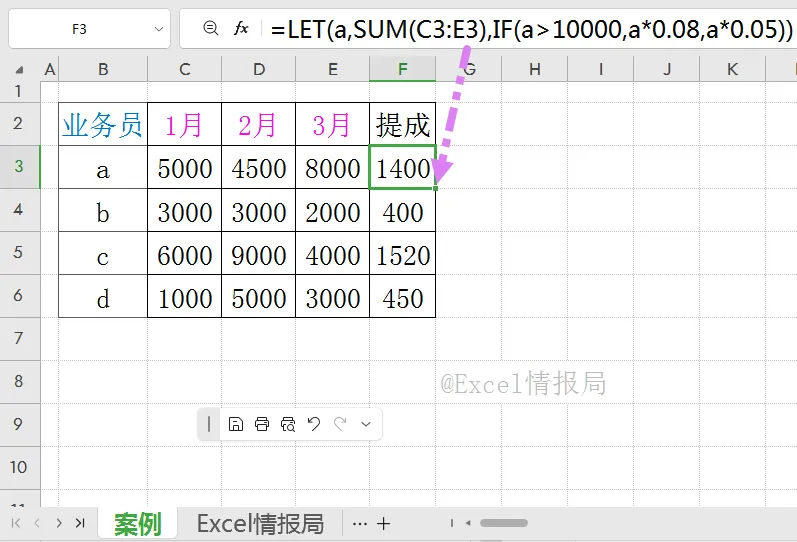Select row 7 header

19,339
